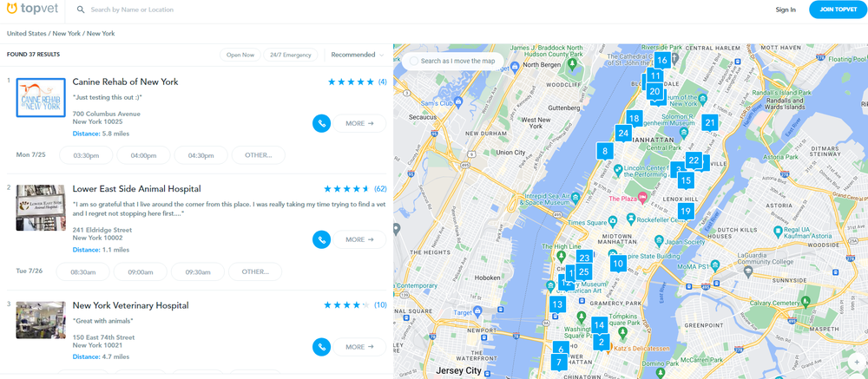Open New York Veterinary Hospital title
The height and width of the screenshot is (379, 868).
point(131,305)
